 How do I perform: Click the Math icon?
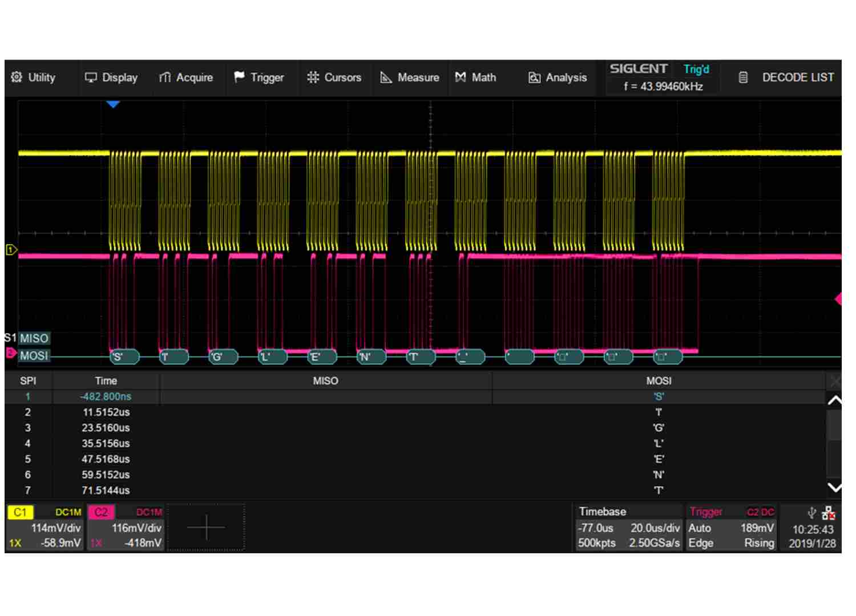461,78
